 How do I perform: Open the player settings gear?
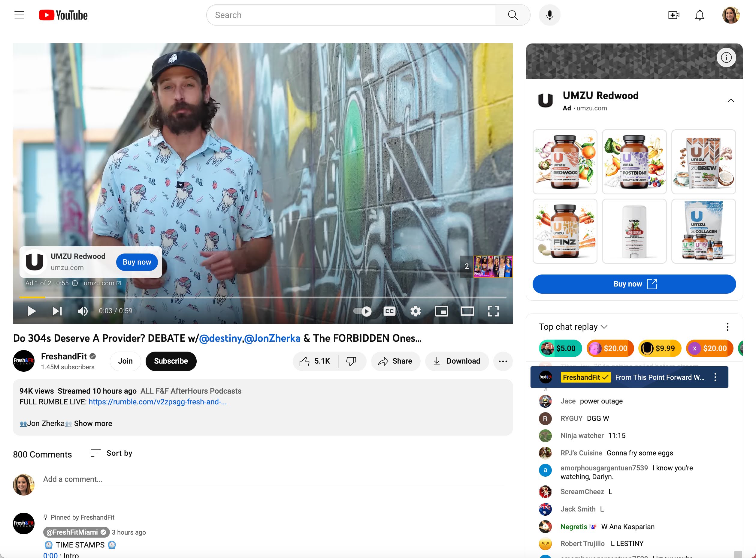coord(415,311)
